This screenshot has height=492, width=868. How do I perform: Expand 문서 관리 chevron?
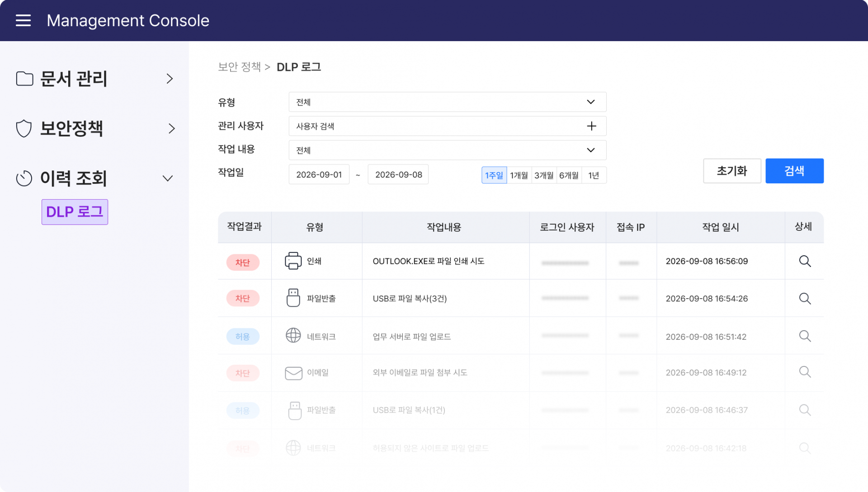tap(170, 79)
